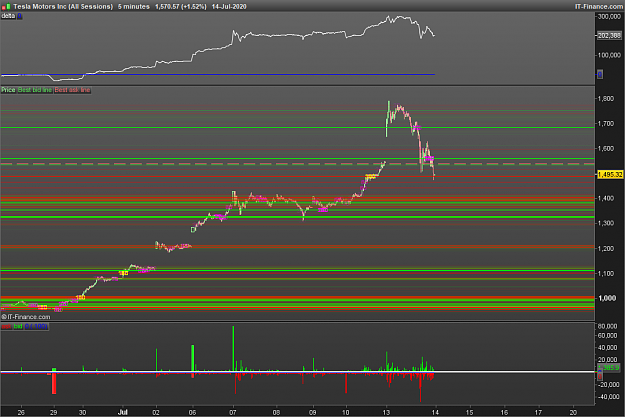Click the yellow 1,495.32 current price tag

tap(610, 175)
